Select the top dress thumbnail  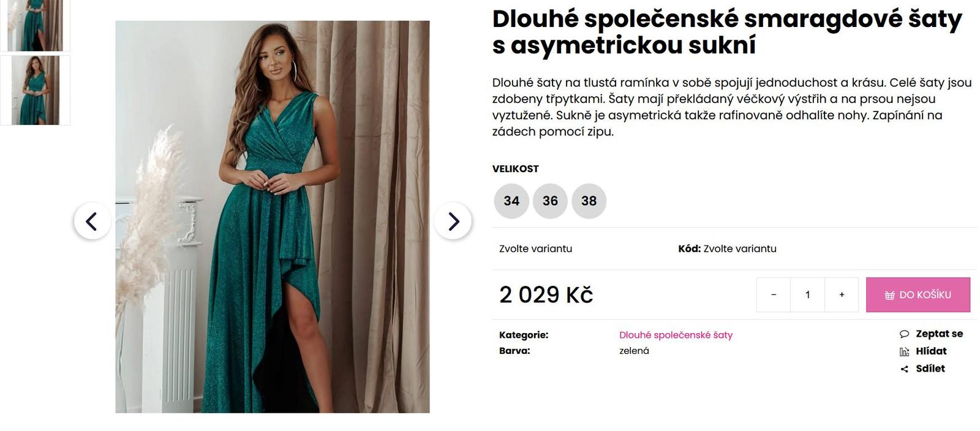35,24
